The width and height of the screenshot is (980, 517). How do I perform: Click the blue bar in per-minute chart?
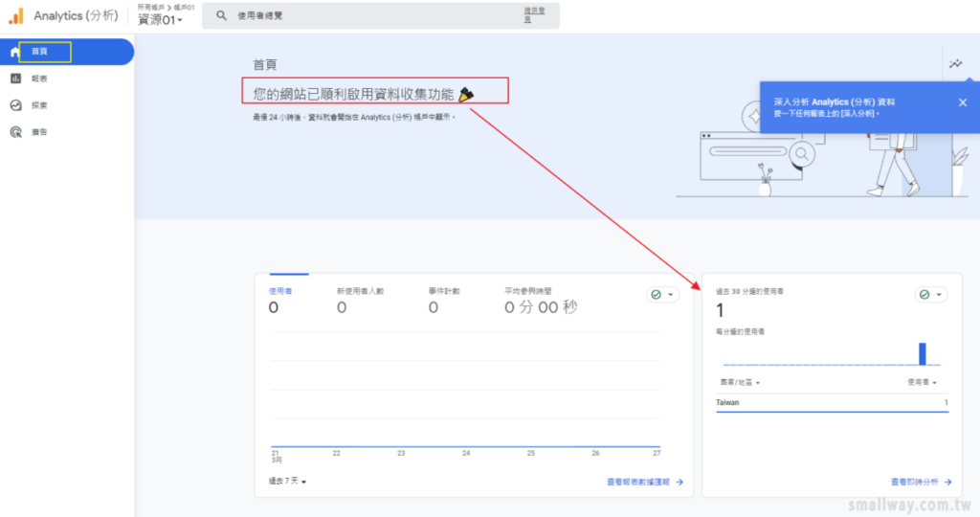point(922,354)
